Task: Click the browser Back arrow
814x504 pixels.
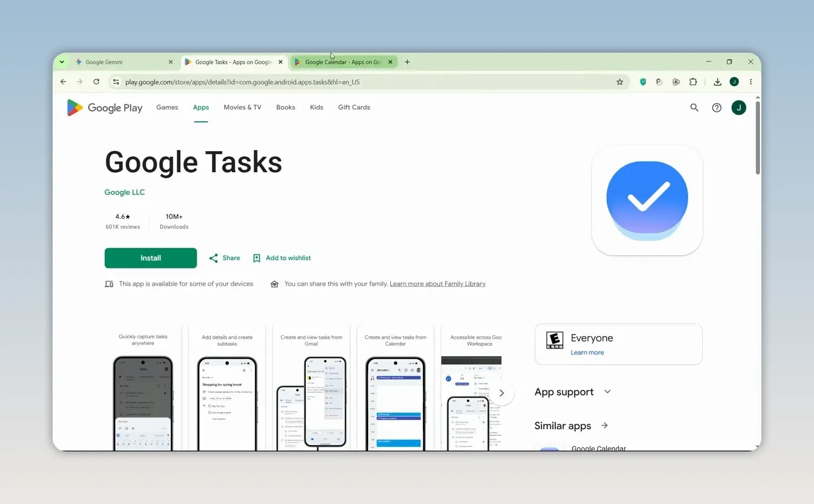Action: (x=63, y=82)
